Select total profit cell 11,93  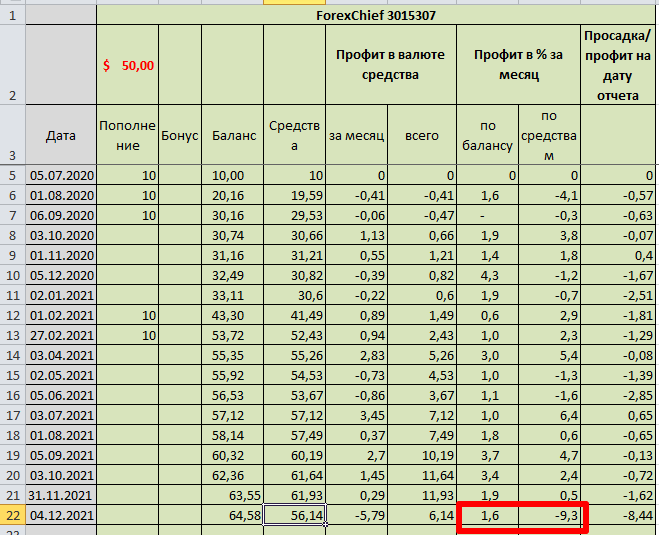point(422,495)
